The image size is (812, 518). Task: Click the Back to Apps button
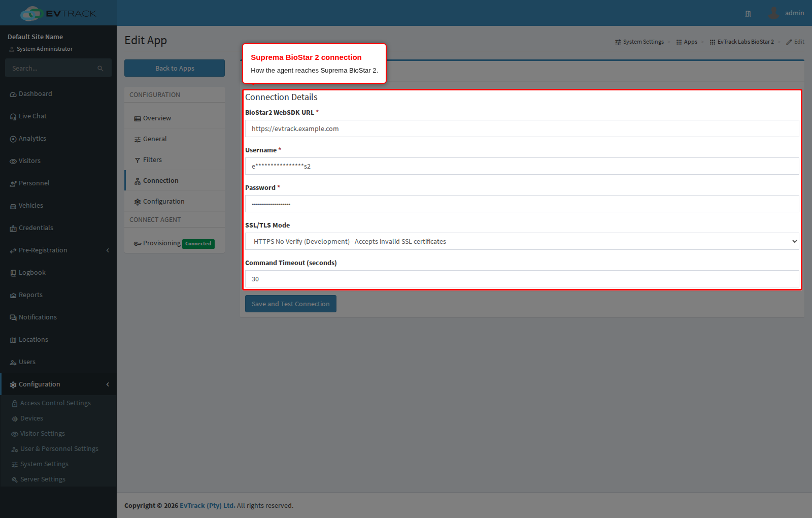click(x=175, y=68)
